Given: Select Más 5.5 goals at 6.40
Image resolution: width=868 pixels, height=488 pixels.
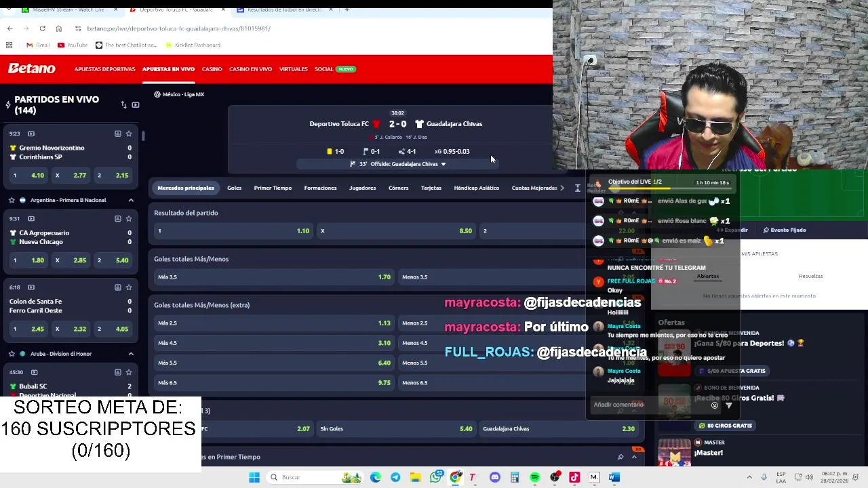Looking at the screenshot, I should click(274, 363).
